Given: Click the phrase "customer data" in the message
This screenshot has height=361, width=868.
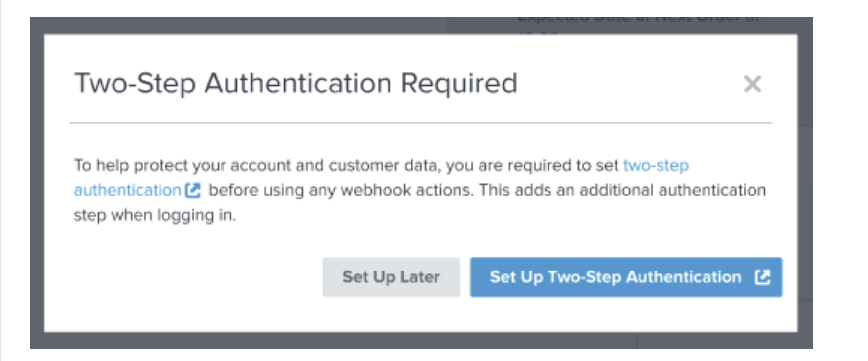Looking at the screenshot, I should (x=383, y=166).
